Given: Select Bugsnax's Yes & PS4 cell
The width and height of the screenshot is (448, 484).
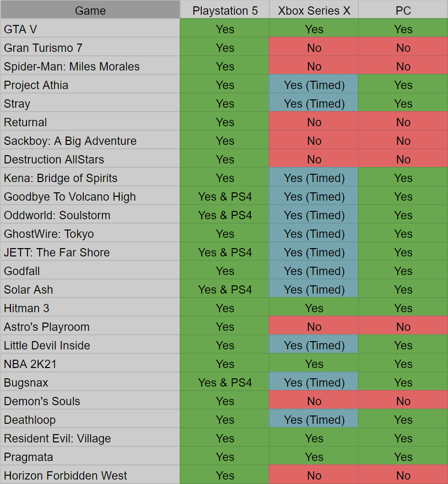Looking at the screenshot, I should 225,382.
